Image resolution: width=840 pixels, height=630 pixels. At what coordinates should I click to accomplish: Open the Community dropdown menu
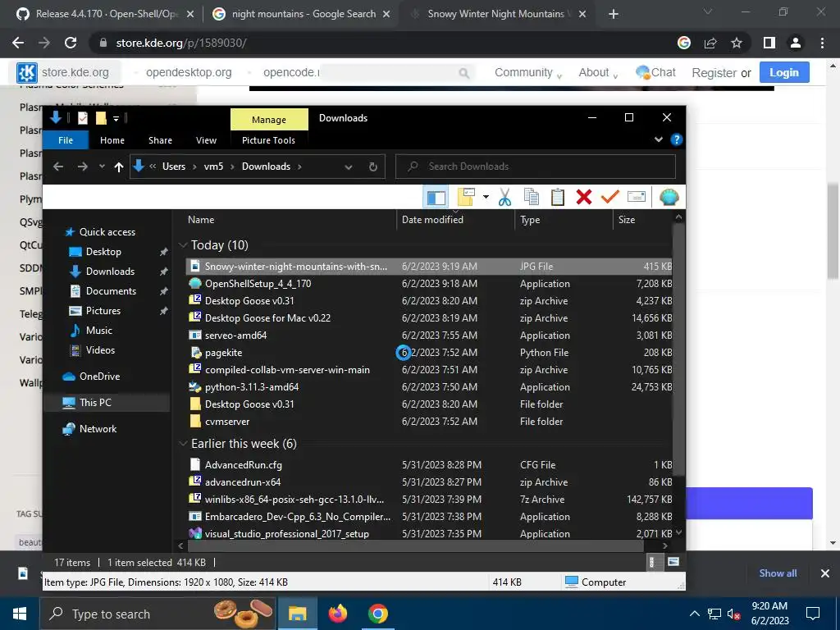(528, 73)
